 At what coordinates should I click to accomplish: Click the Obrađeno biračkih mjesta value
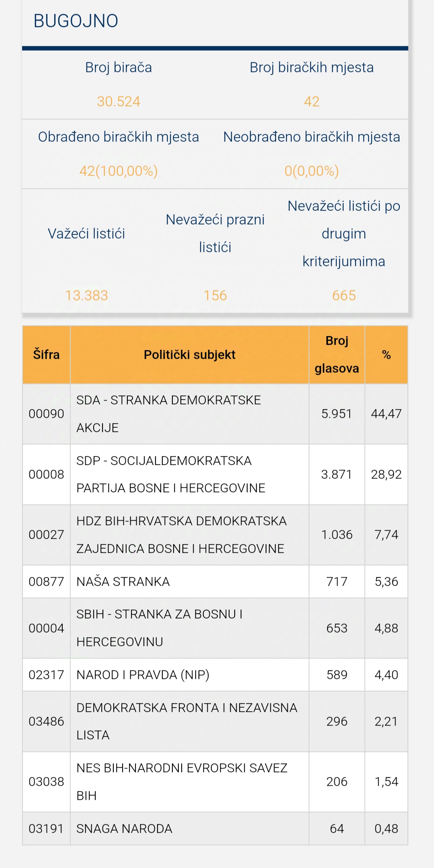119,171
